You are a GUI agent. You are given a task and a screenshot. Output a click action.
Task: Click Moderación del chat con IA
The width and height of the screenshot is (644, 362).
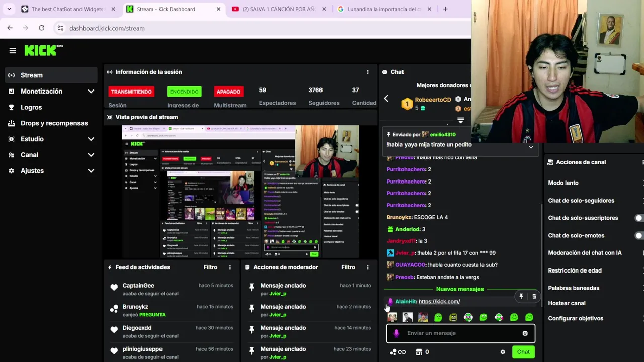click(x=585, y=253)
